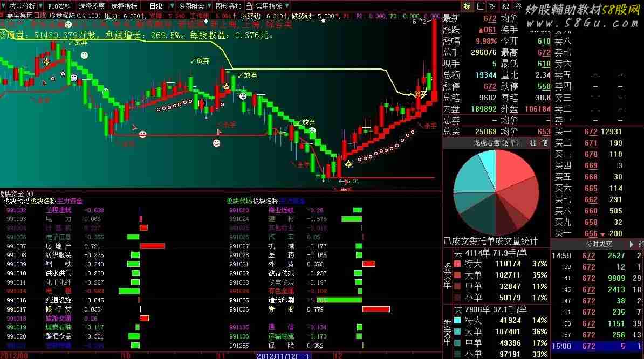Viewport: 644px width, 359px height.
Task: Click the 买五 bid price 668
Action: 591,177
